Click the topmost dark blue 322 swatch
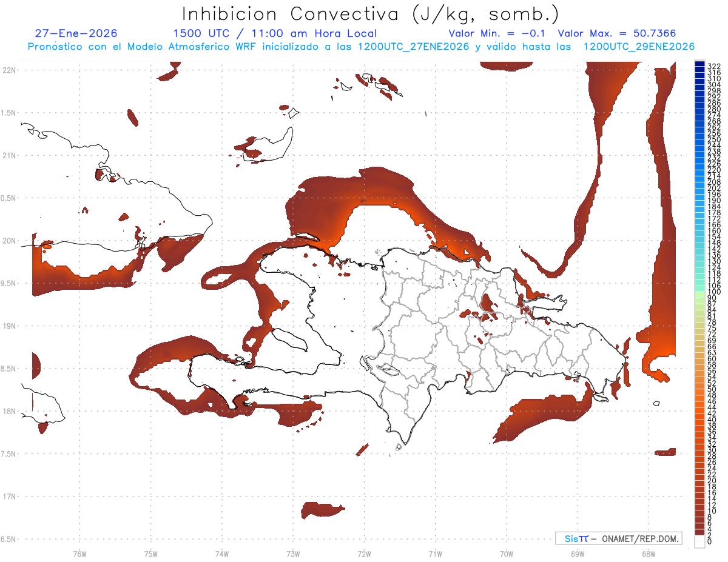Viewport: 728px width, 562px height. pos(700,65)
